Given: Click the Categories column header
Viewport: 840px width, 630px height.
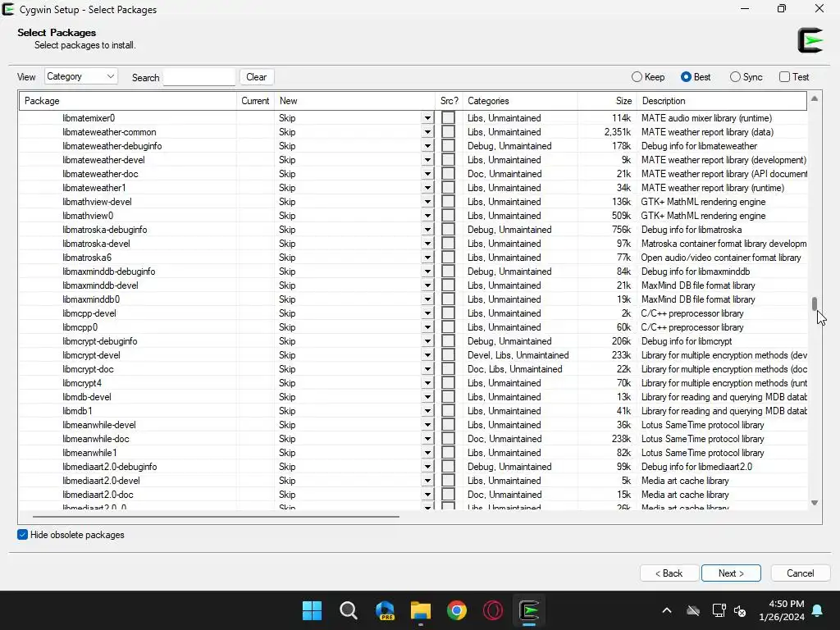Looking at the screenshot, I should coord(519,101).
